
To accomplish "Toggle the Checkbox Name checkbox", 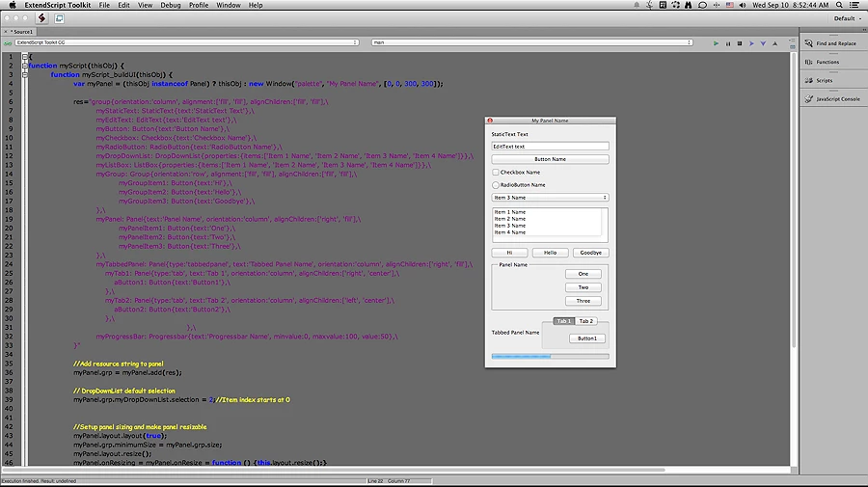I will (496, 172).
